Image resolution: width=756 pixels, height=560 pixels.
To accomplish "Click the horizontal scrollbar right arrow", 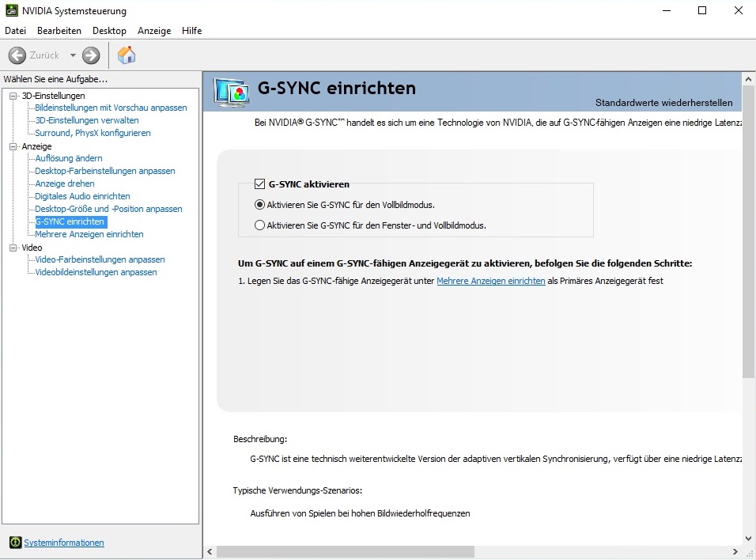I will [x=735, y=551].
